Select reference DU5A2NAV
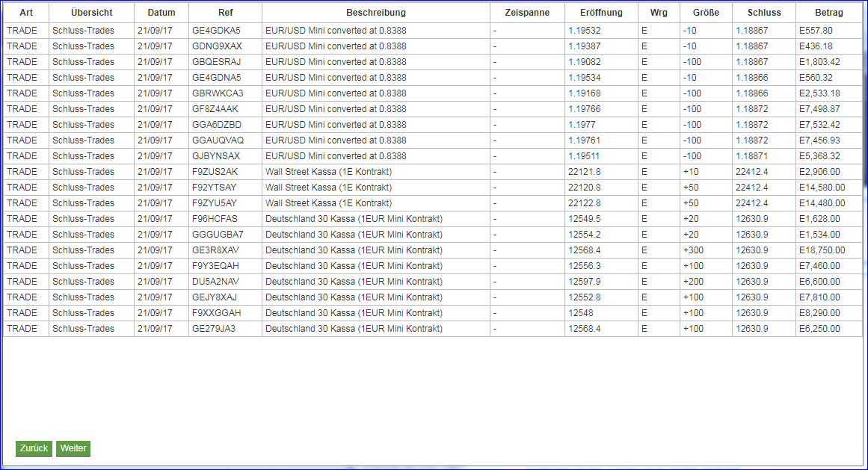This screenshot has height=470, width=868. (x=216, y=282)
